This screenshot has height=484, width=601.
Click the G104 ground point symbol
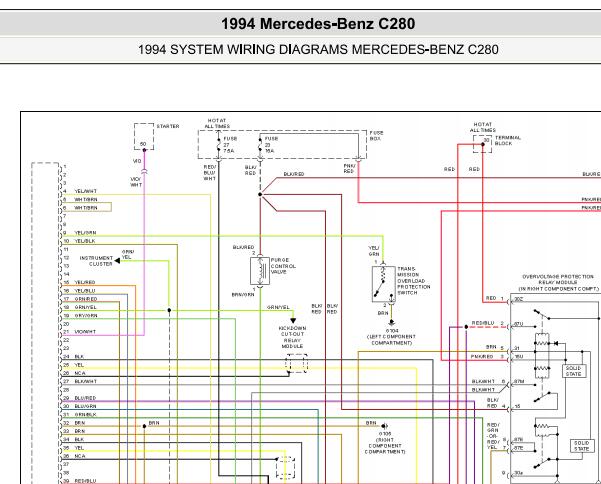[391, 322]
